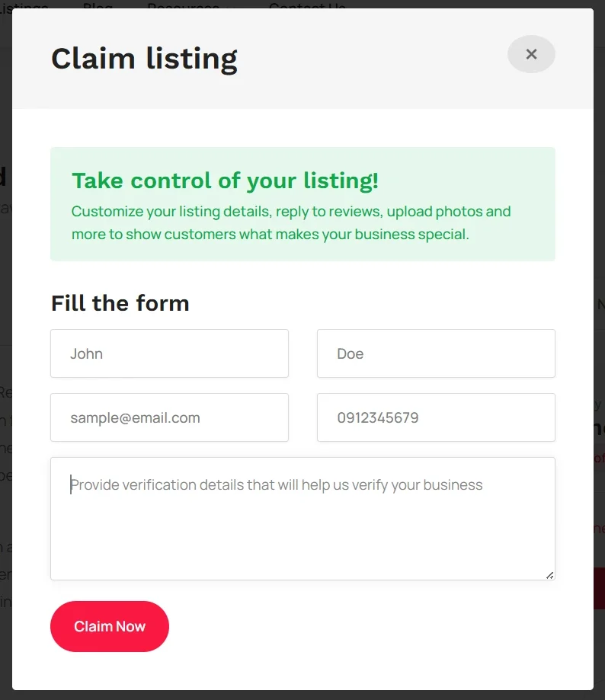
Task: Click the Take control of your listing heading
Action: coord(225,181)
